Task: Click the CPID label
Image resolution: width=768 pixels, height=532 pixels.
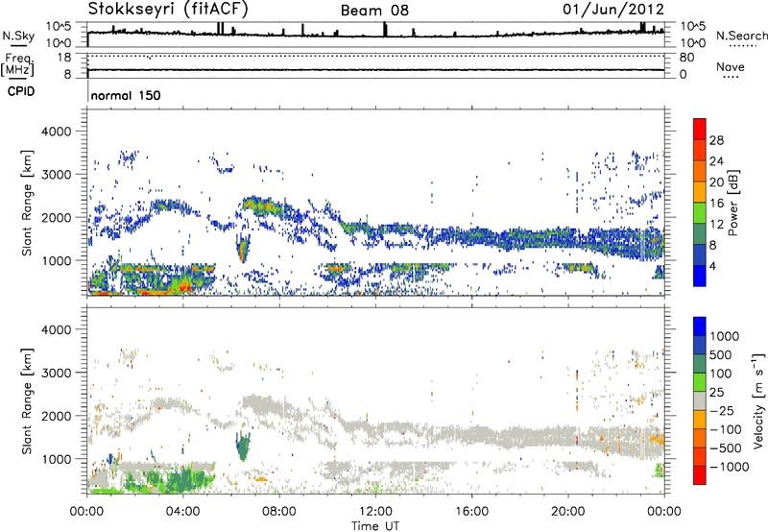Action: 21,91
